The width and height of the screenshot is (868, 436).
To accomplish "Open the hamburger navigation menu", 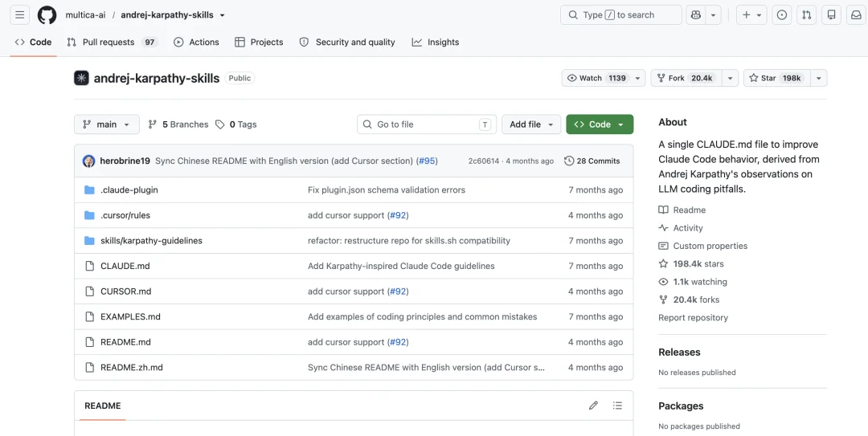I will (19, 15).
